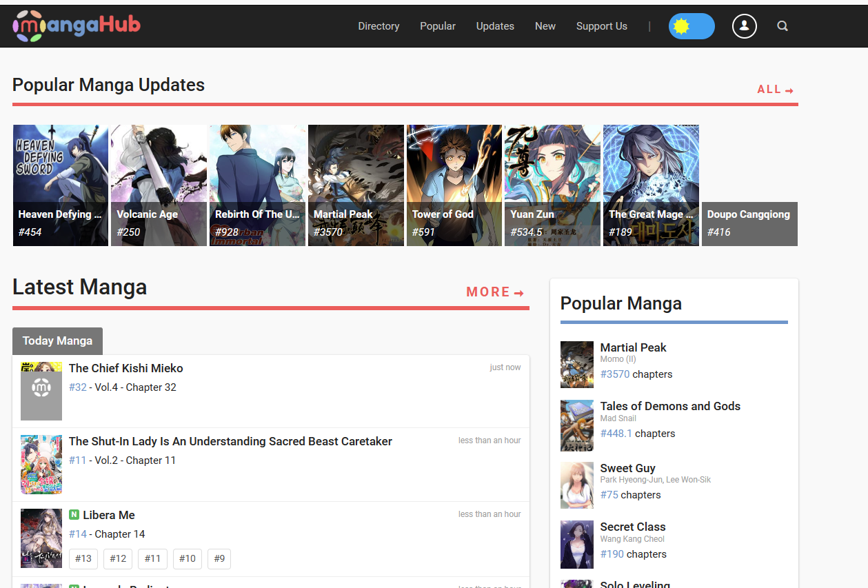The height and width of the screenshot is (588, 868).
Task: Open the Heaven Defying Sword cover card
Action: click(x=61, y=185)
